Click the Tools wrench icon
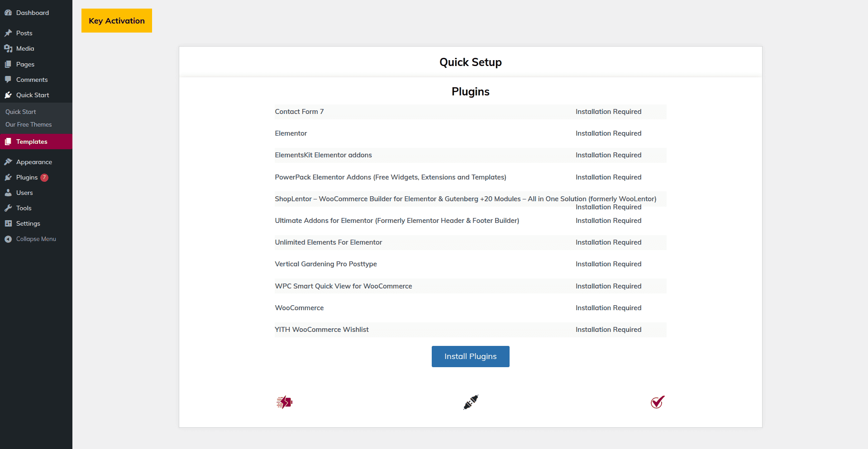The width and height of the screenshot is (868, 449). pos(8,208)
